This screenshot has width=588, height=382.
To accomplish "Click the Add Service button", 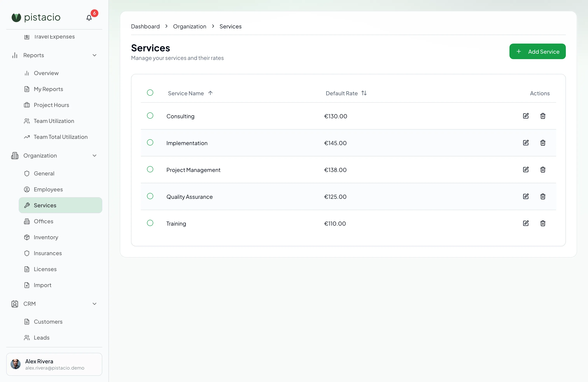I will tap(538, 51).
